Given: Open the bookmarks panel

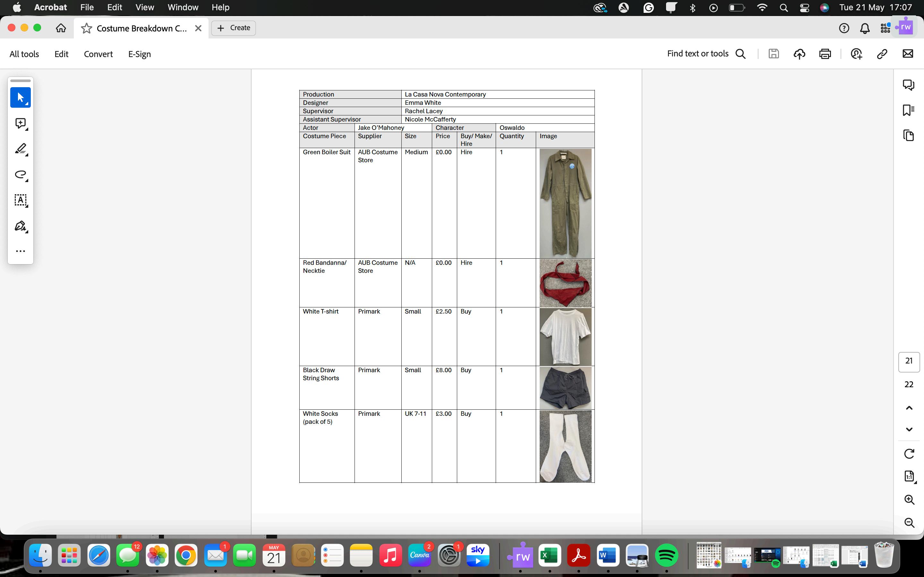Looking at the screenshot, I should click(x=908, y=110).
